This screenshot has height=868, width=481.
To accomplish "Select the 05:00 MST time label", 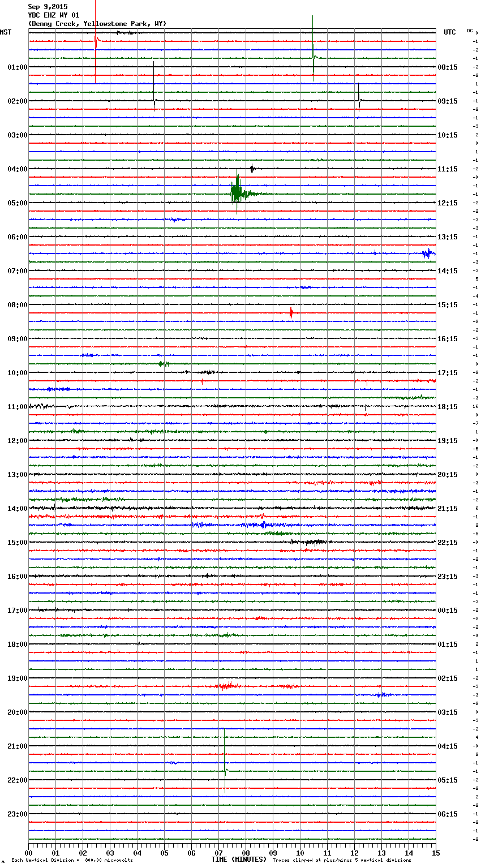I will (x=18, y=203).
